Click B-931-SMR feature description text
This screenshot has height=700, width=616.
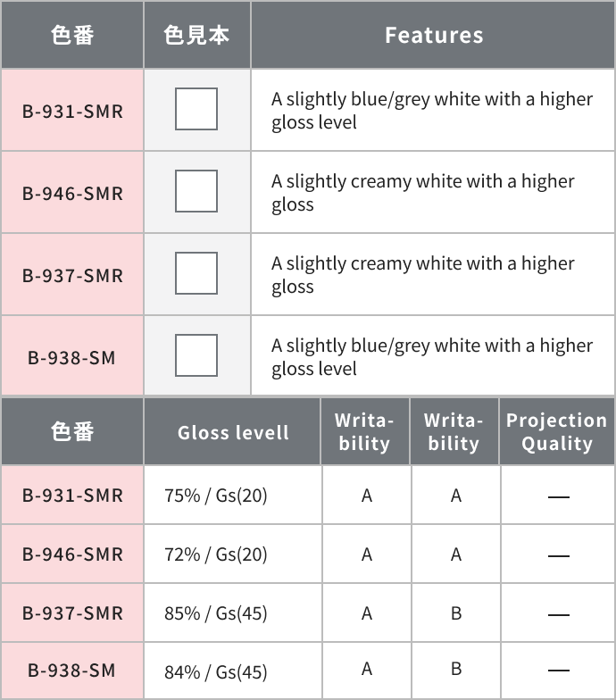[x=432, y=111]
